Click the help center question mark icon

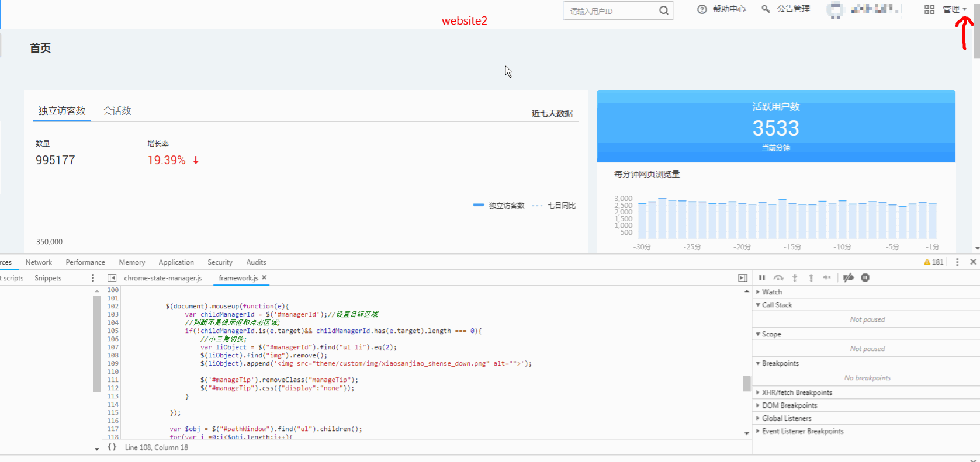point(702,9)
